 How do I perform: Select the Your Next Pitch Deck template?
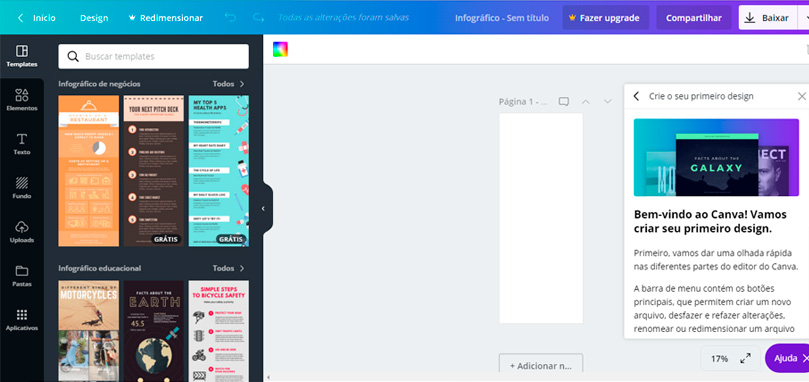pyautogui.click(x=154, y=171)
